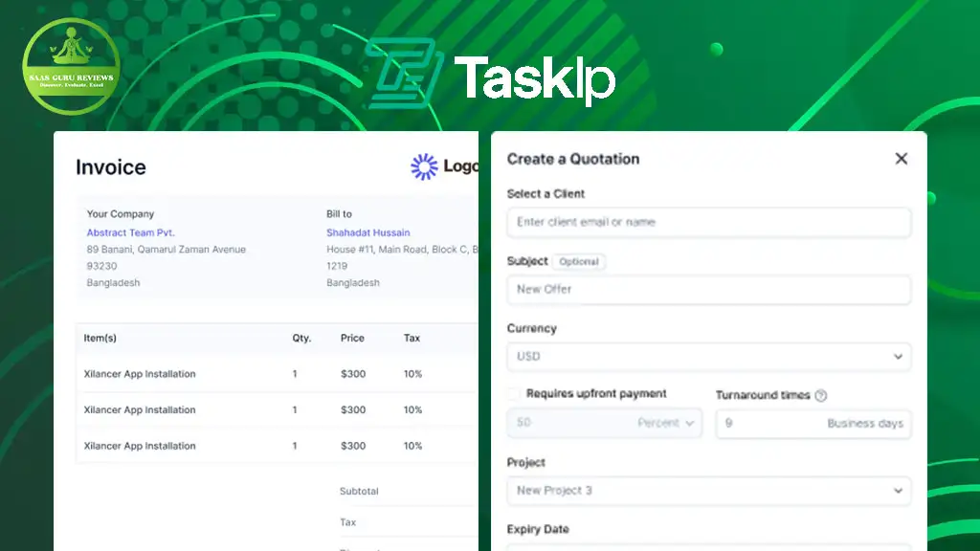Click the Invoice logo icon
The width and height of the screenshot is (980, 551).
[424, 166]
